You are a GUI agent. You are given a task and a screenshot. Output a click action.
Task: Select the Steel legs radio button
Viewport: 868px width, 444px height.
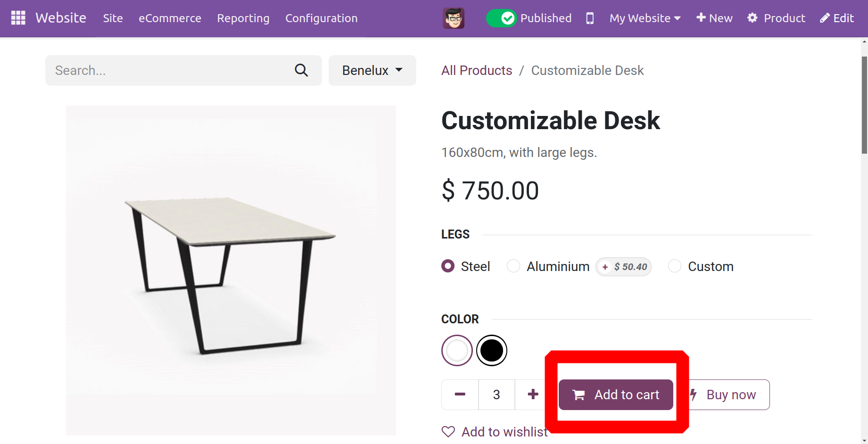pyautogui.click(x=448, y=266)
